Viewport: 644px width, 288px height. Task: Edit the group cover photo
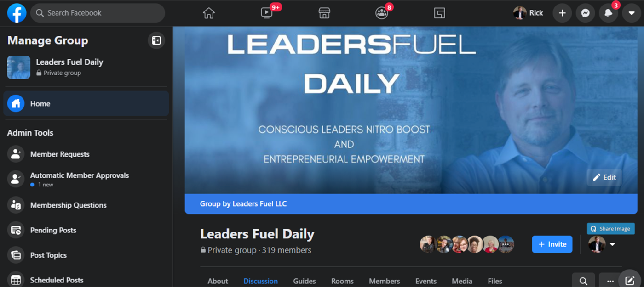tap(604, 177)
